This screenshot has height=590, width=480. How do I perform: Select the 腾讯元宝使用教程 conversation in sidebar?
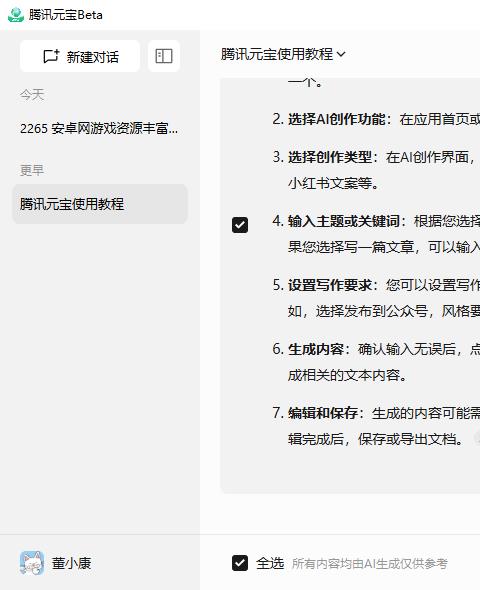pos(100,204)
